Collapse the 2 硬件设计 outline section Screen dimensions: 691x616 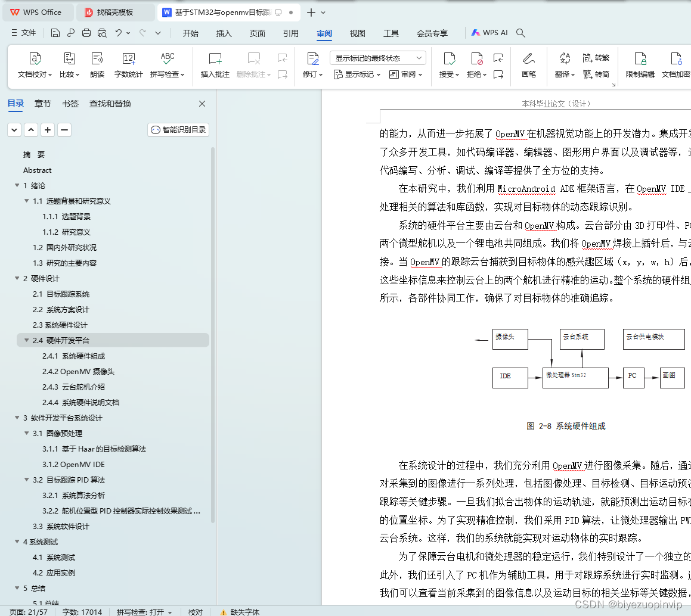tap(17, 278)
